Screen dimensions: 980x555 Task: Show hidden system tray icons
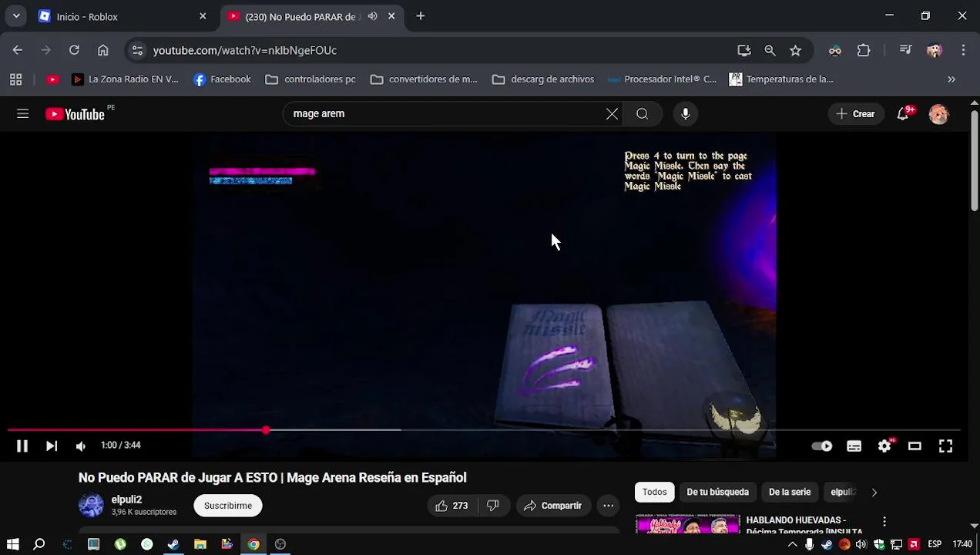pos(792,544)
